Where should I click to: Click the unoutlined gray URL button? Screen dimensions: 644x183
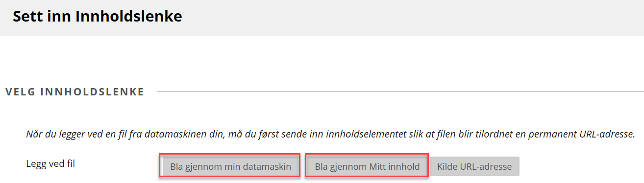[474, 166]
